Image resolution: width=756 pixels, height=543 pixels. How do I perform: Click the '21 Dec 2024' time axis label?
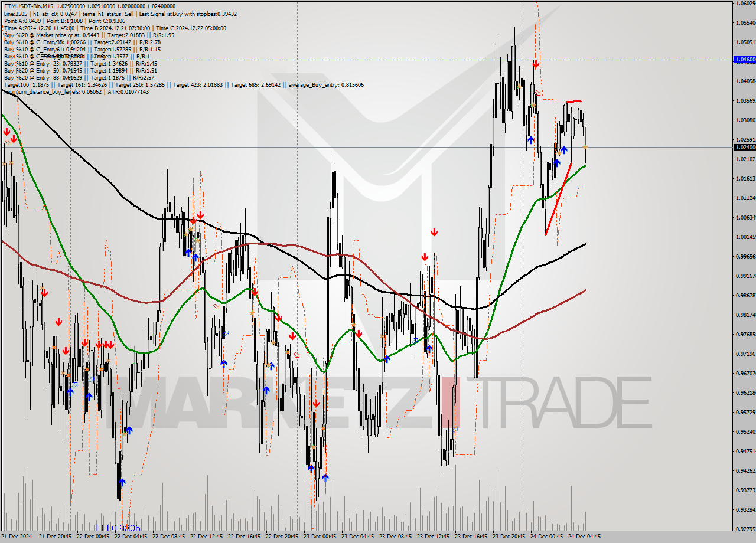(17, 537)
